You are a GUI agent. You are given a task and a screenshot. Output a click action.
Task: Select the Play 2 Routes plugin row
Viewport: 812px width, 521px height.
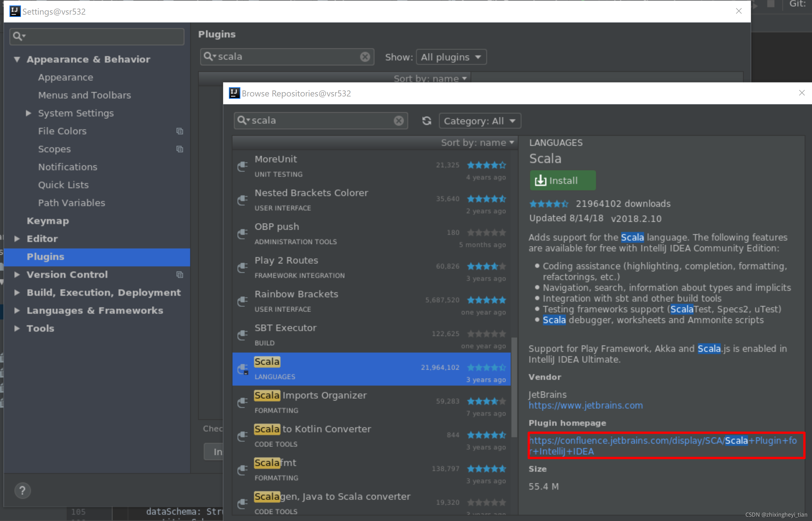pyautogui.click(x=371, y=268)
